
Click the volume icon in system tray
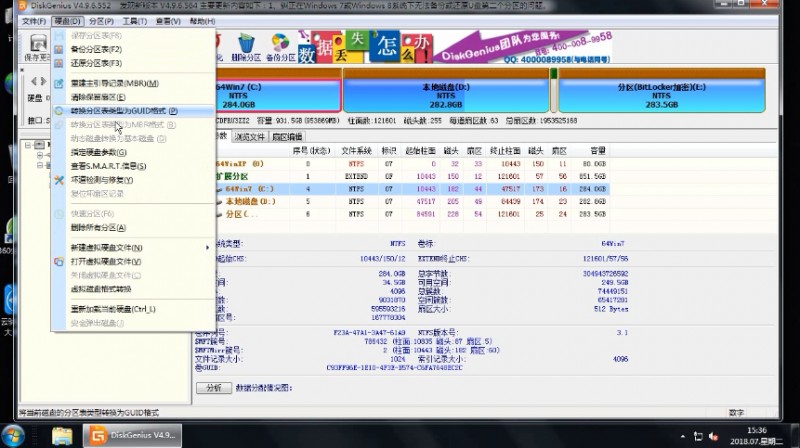tap(713, 437)
